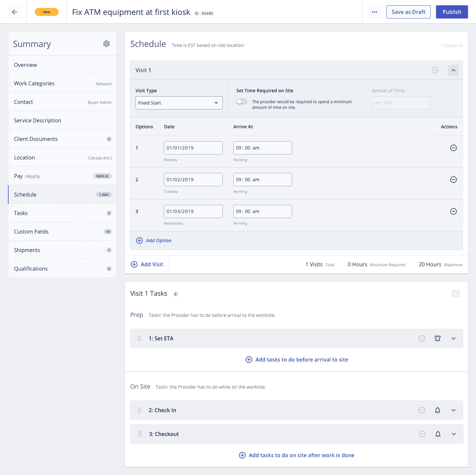476x475 pixels.
Task: Click the Set ETA alert bell icon
Action: [x=438, y=338]
